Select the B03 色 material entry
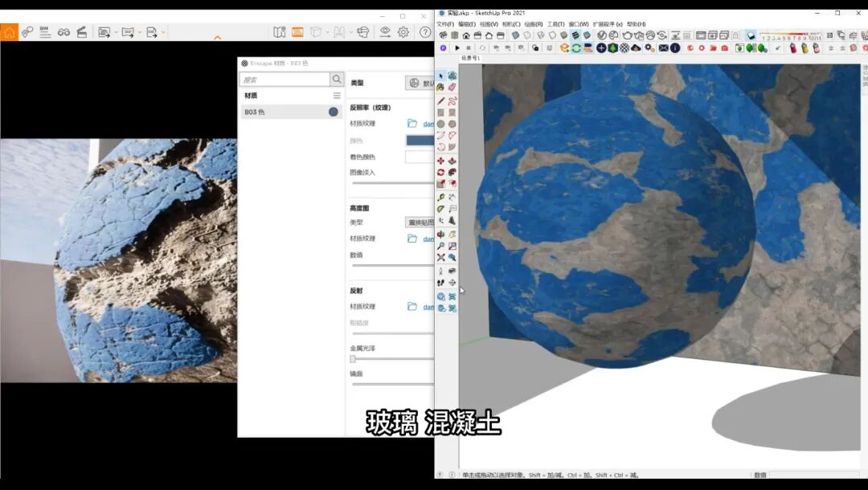This screenshot has width=868, height=490. tap(290, 112)
